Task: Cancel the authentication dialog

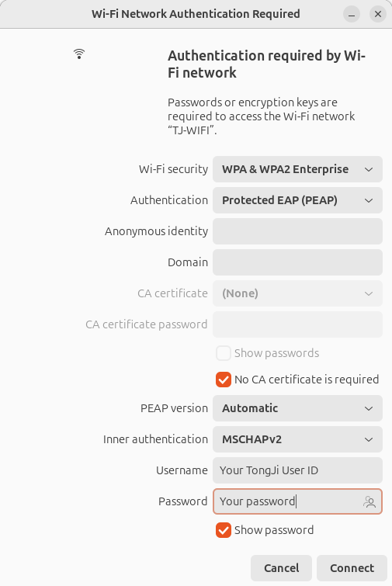Action: [x=281, y=568]
